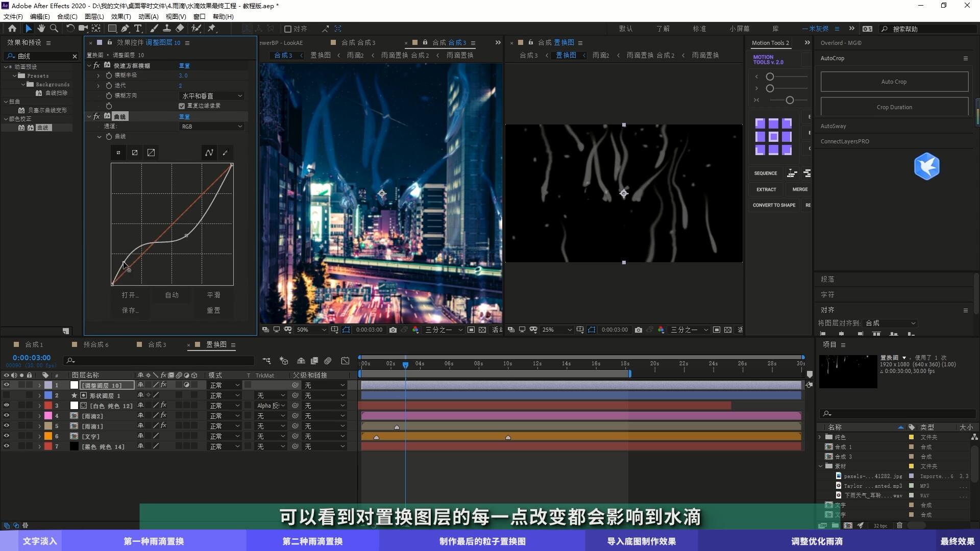This screenshot has width=980, height=551.
Task: Delete selected item with project panel trash icon
Action: point(899,525)
